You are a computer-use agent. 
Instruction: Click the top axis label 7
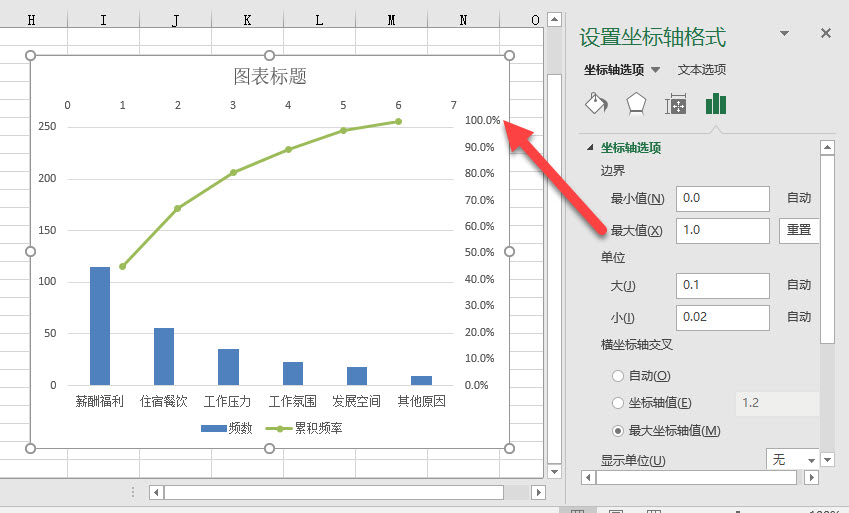point(454,105)
